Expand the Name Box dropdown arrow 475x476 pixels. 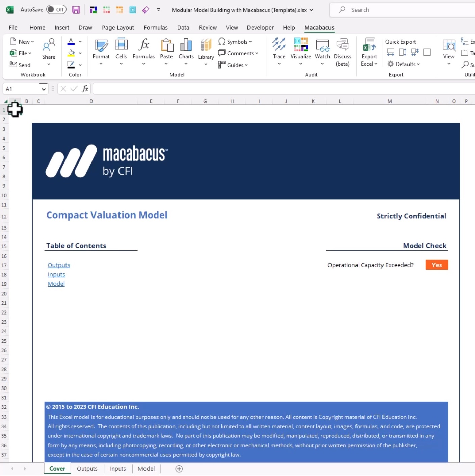pyautogui.click(x=44, y=89)
